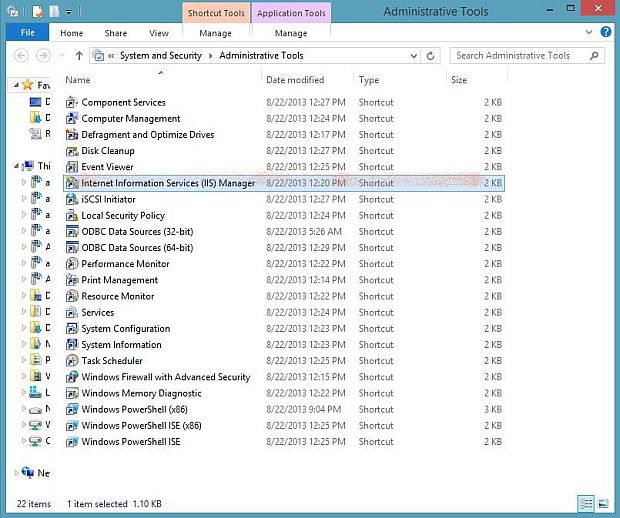Select the Resource Monitor icon

72,296
